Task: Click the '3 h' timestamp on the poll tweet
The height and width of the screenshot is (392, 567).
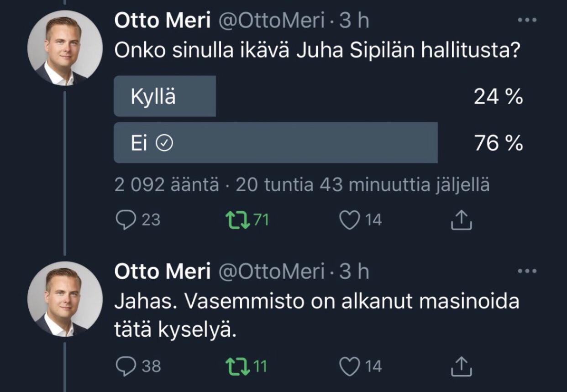Action: (354, 21)
